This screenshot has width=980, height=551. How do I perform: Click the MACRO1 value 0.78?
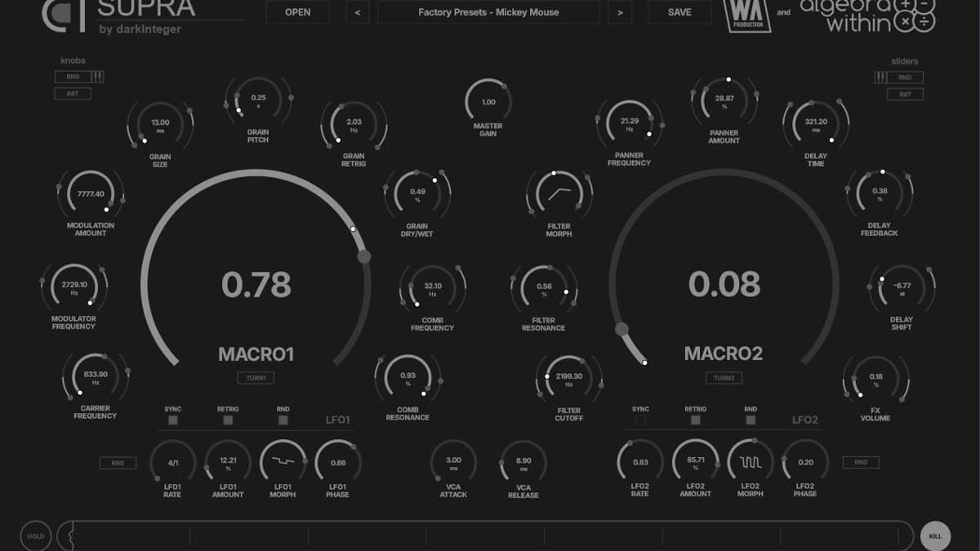[256, 284]
